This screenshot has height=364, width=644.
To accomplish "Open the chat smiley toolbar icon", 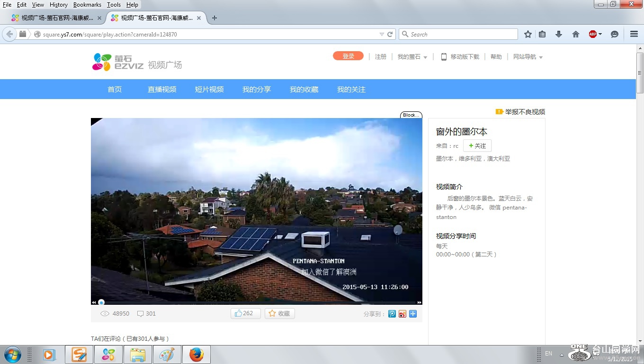I will click(x=615, y=34).
